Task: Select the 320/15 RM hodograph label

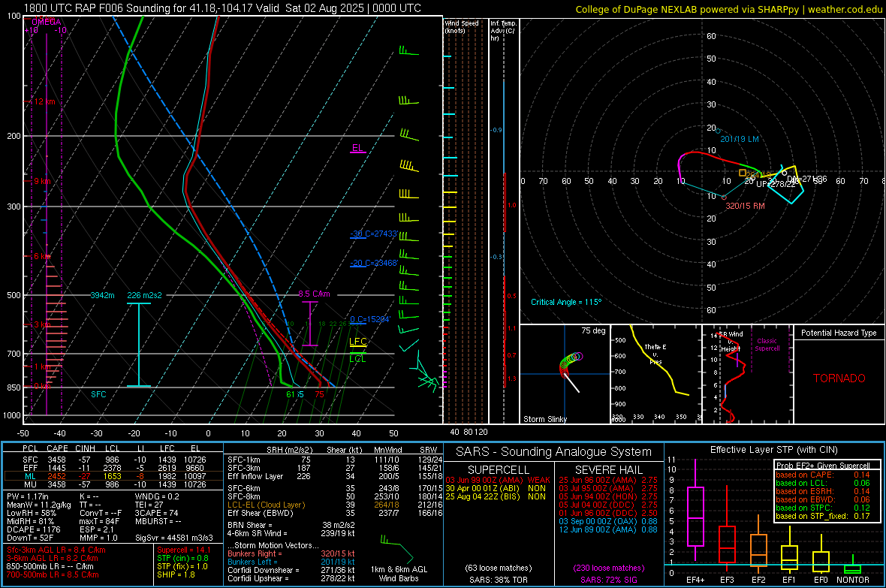Action: click(746, 206)
